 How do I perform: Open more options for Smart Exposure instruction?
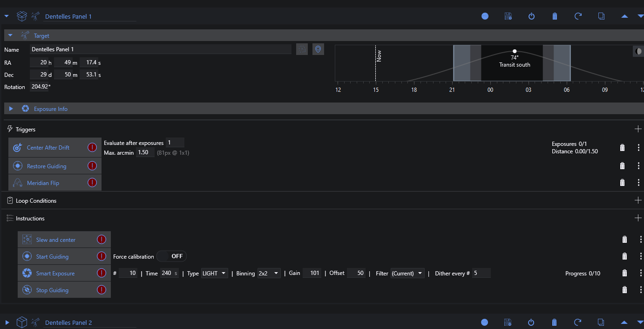641,273
